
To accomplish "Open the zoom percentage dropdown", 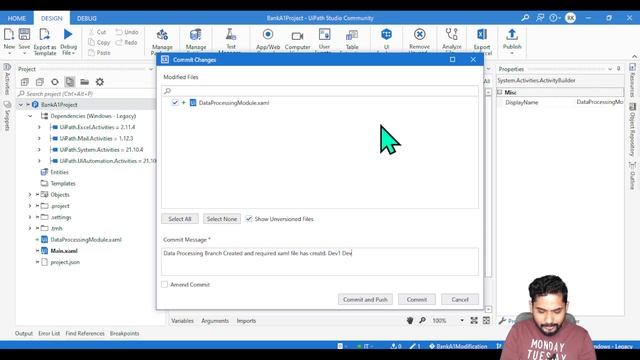I will pyautogui.click(x=462, y=321).
